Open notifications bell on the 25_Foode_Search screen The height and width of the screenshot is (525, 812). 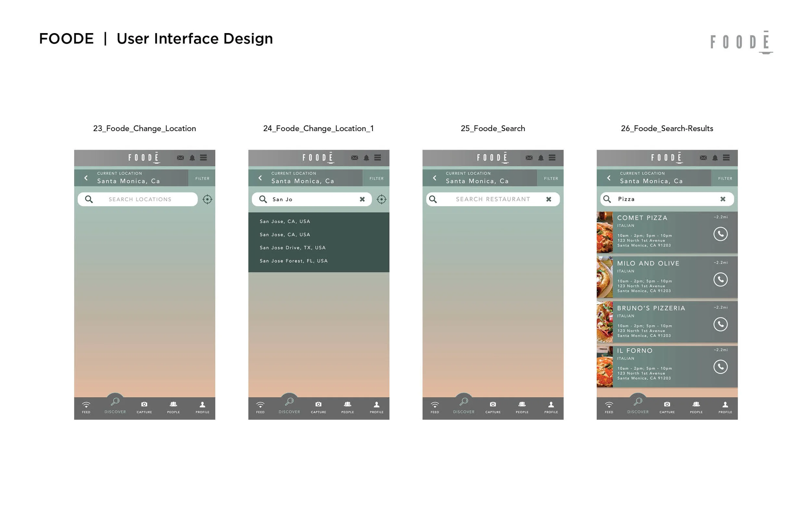click(541, 157)
